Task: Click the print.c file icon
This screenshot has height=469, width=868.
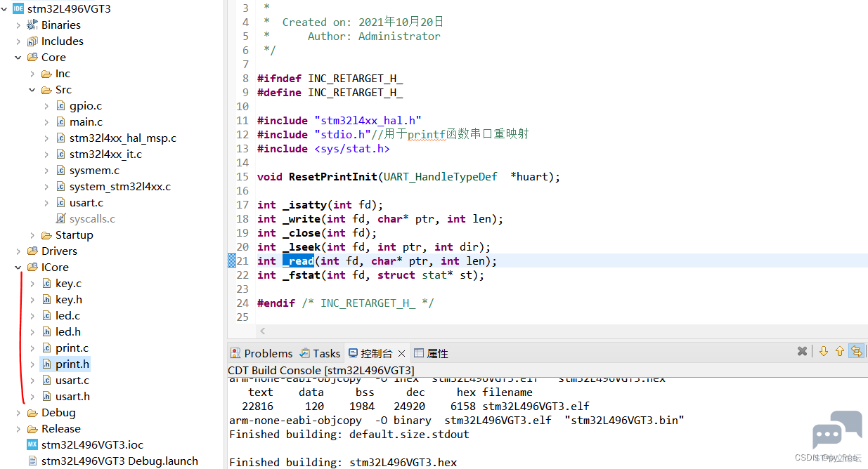Action: point(47,348)
